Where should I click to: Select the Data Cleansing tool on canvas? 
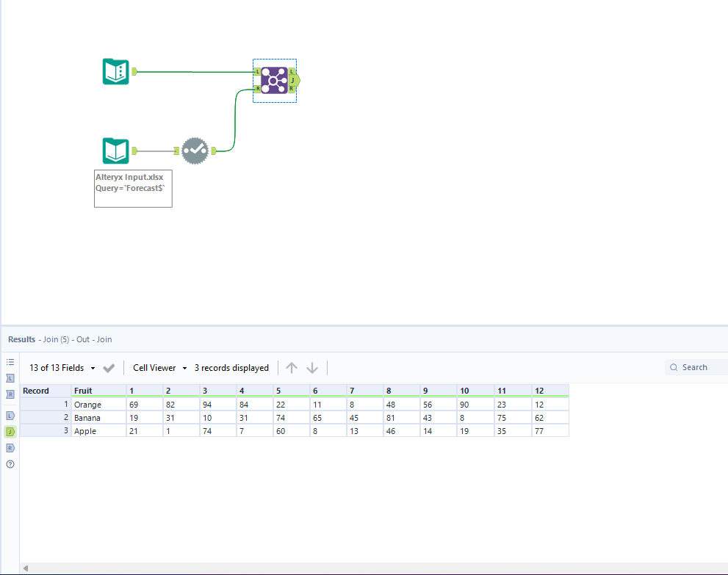(x=195, y=151)
